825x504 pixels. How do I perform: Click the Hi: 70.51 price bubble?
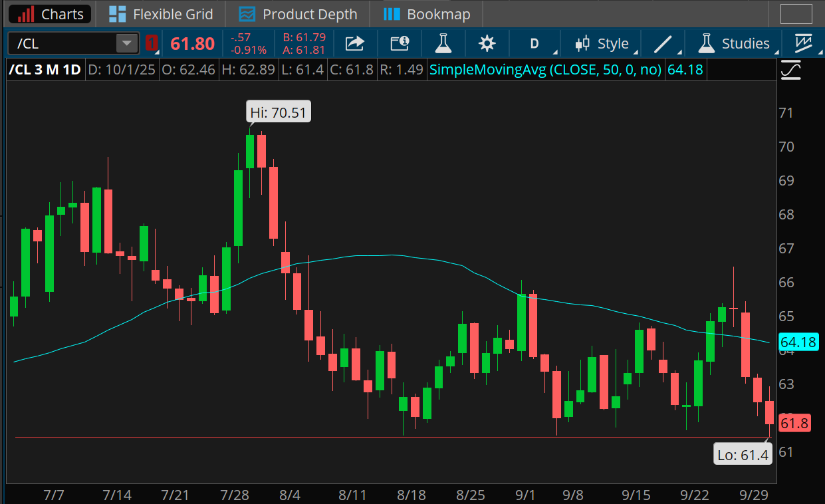pyautogui.click(x=278, y=112)
